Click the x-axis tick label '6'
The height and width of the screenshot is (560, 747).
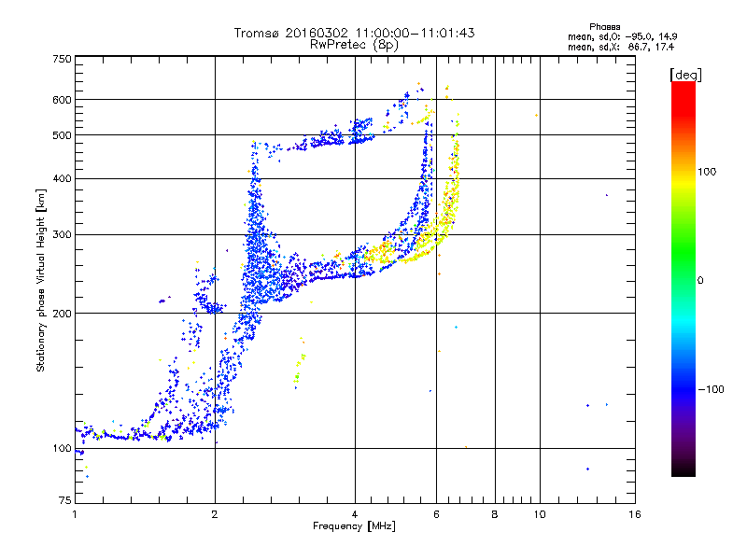coord(436,514)
